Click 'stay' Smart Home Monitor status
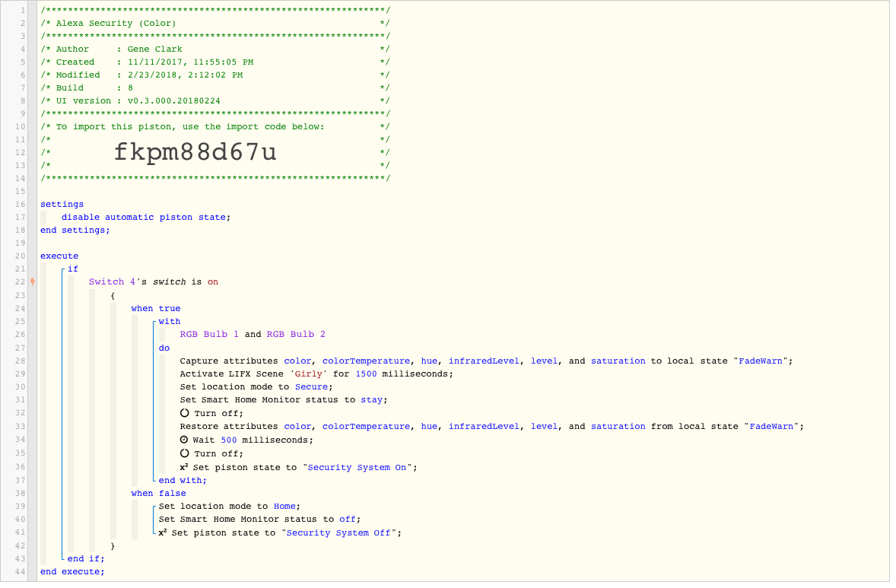The image size is (896, 588). 371,400
